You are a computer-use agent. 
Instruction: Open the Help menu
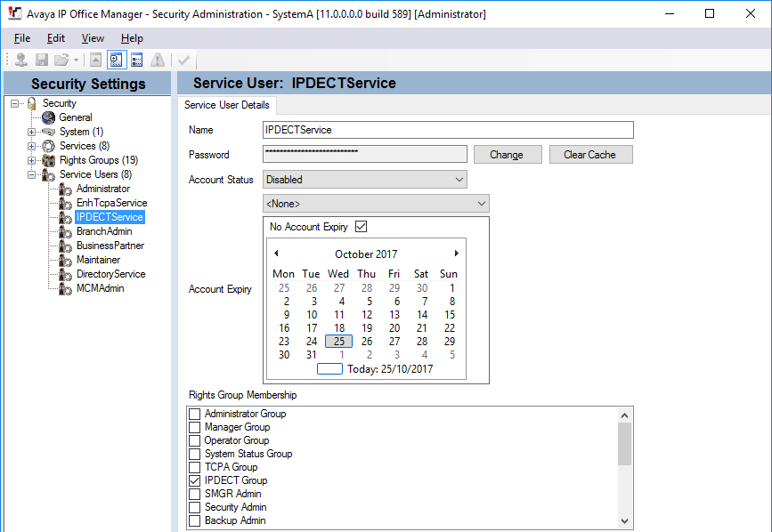tap(132, 38)
